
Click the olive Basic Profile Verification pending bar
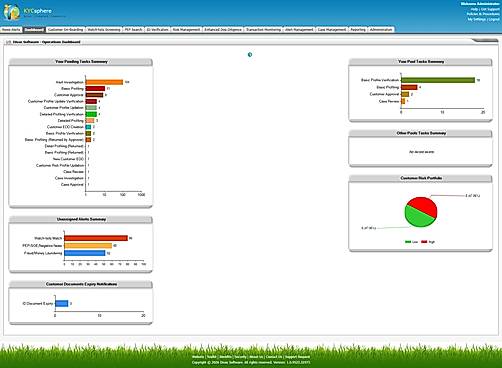(88, 133)
